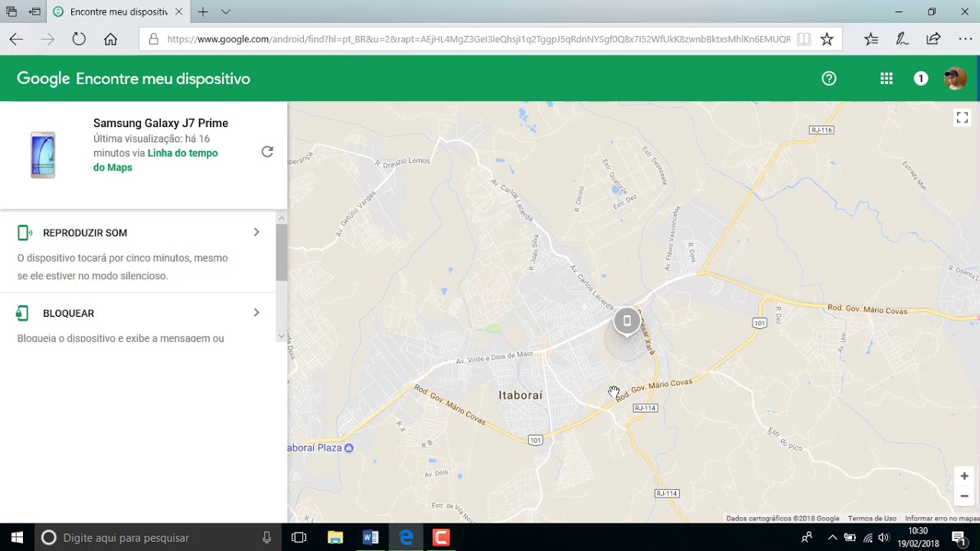980x551 pixels.
Task: Zoom out on the map
Action: 964,496
